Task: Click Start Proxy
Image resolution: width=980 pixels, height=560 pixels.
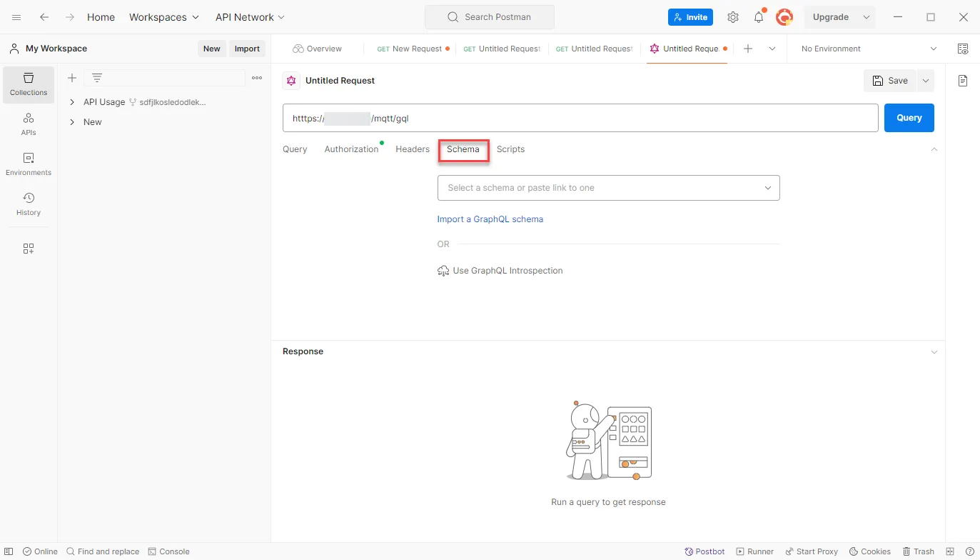Action: [x=812, y=551]
